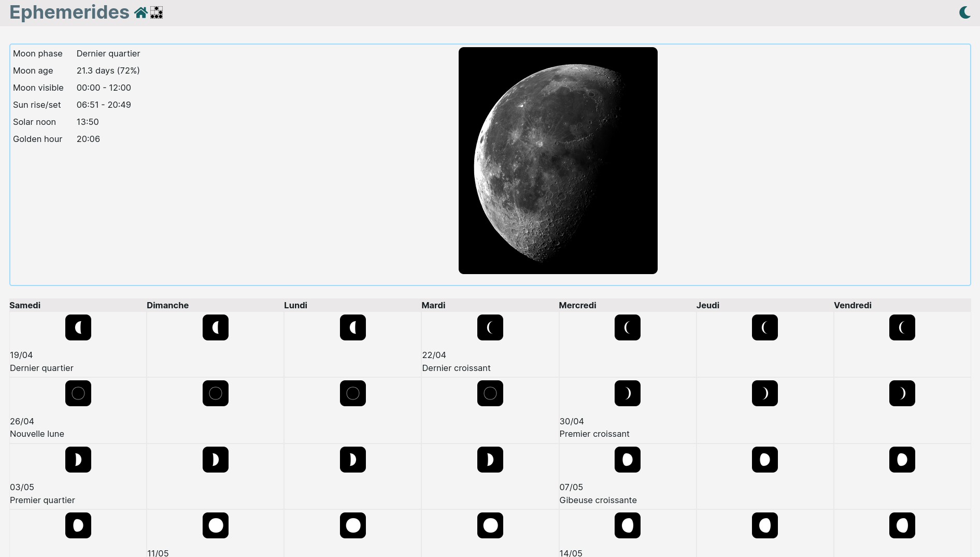
Task: Select the crescent icon above 30/04
Action: click(628, 393)
